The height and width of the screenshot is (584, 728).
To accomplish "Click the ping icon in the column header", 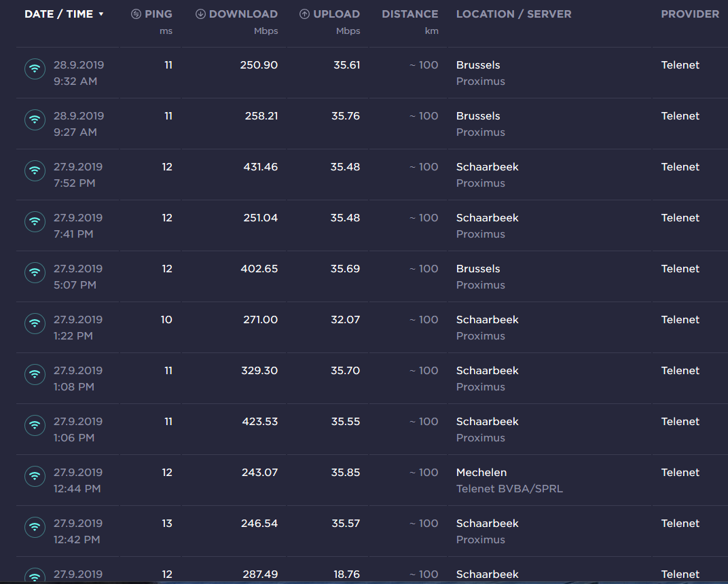I will pos(136,14).
